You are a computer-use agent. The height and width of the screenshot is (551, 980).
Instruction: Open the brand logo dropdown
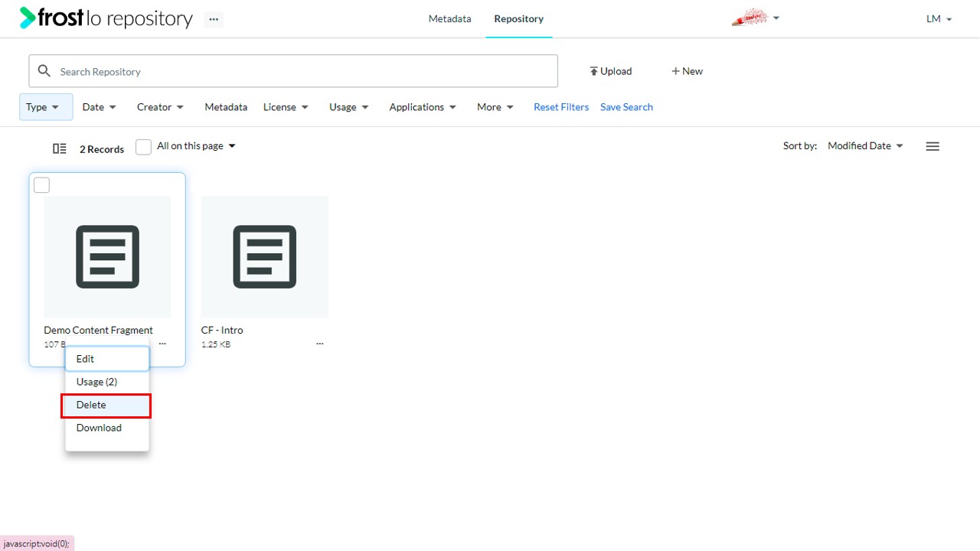756,18
